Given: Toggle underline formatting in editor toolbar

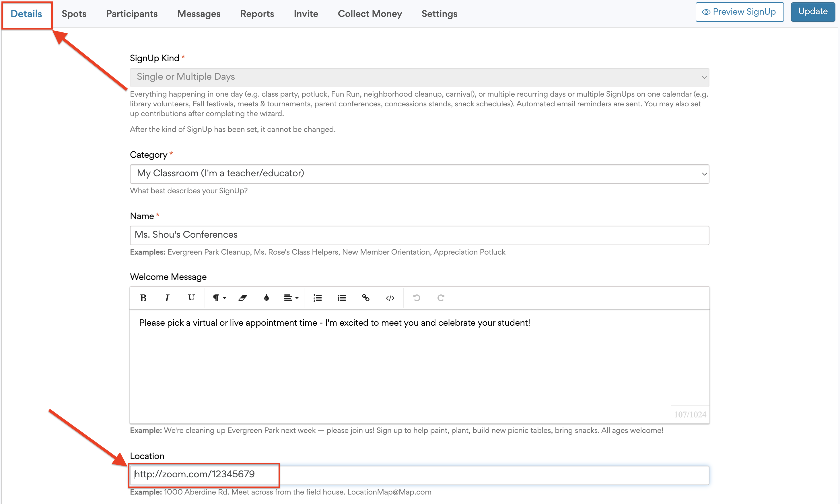Looking at the screenshot, I should [x=191, y=298].
